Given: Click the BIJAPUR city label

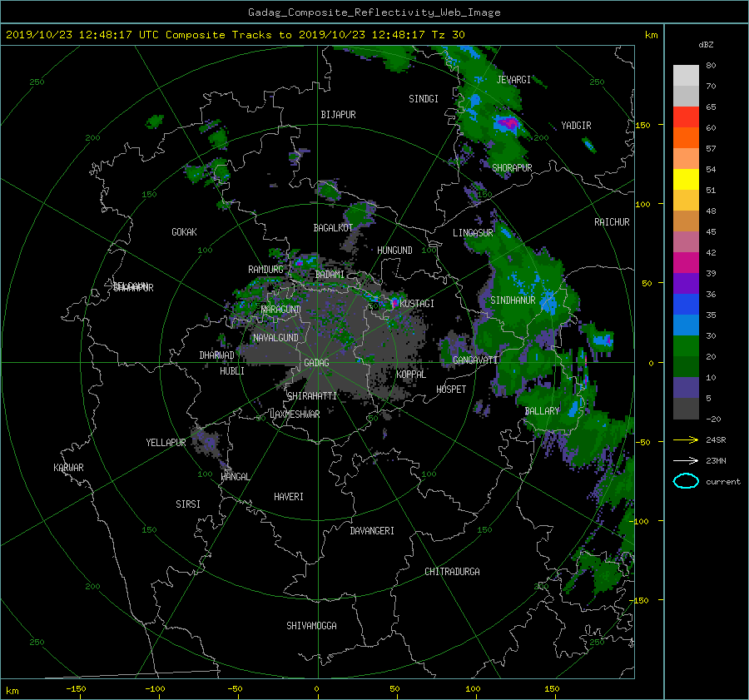Looking at the screenshot, I should (338, 115).
